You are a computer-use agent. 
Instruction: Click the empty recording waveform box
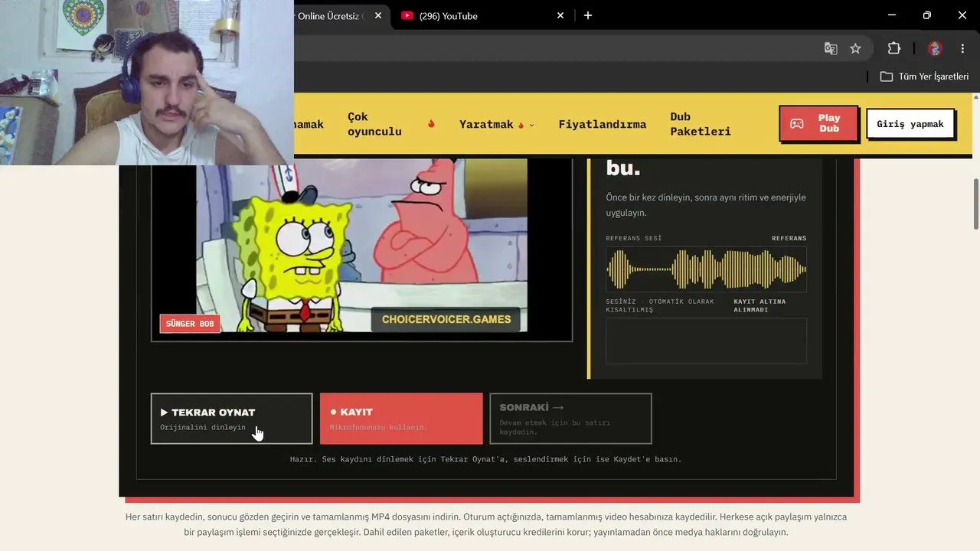(x=706, y=341)
